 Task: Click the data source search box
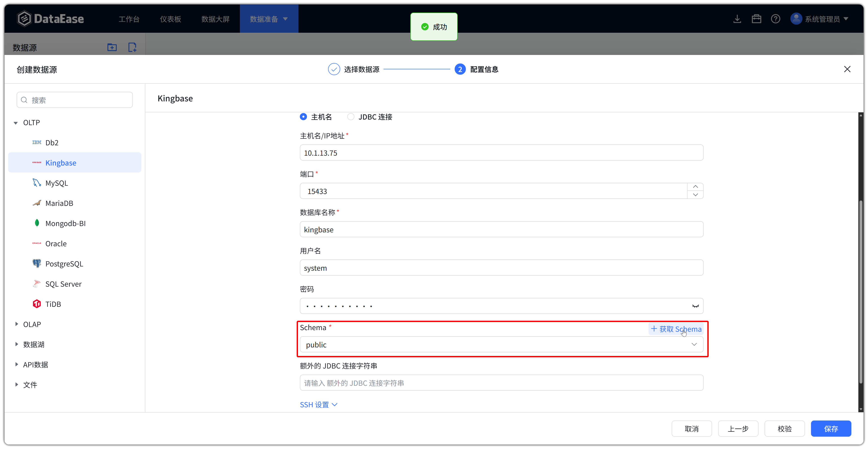point(75,100)
